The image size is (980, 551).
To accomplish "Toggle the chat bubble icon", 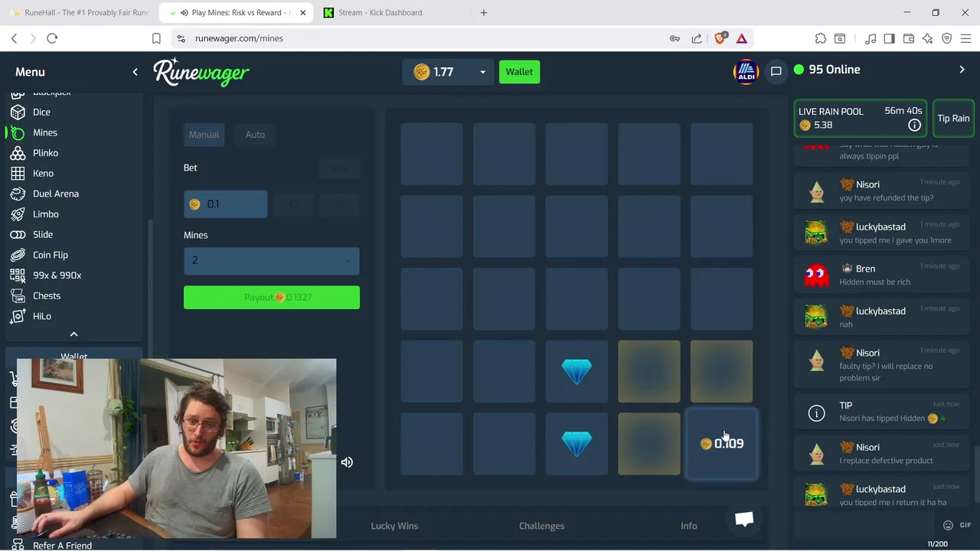I will click(x=776, y=71).
